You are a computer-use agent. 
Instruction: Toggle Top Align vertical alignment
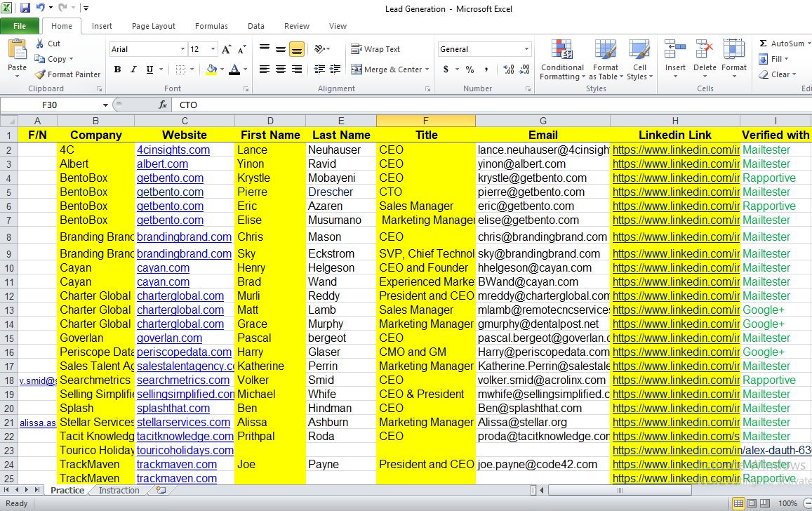(264, 49)
